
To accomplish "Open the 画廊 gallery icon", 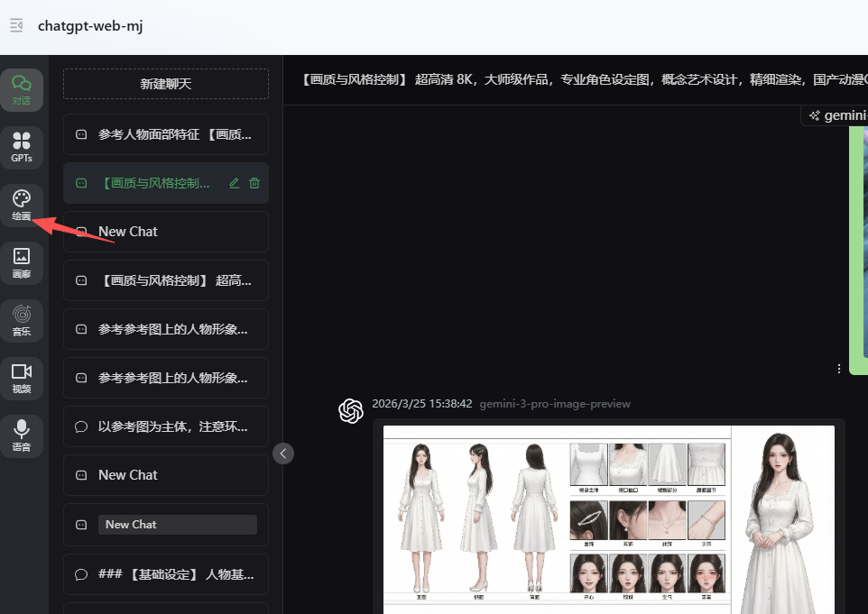I will coord(22,263).
